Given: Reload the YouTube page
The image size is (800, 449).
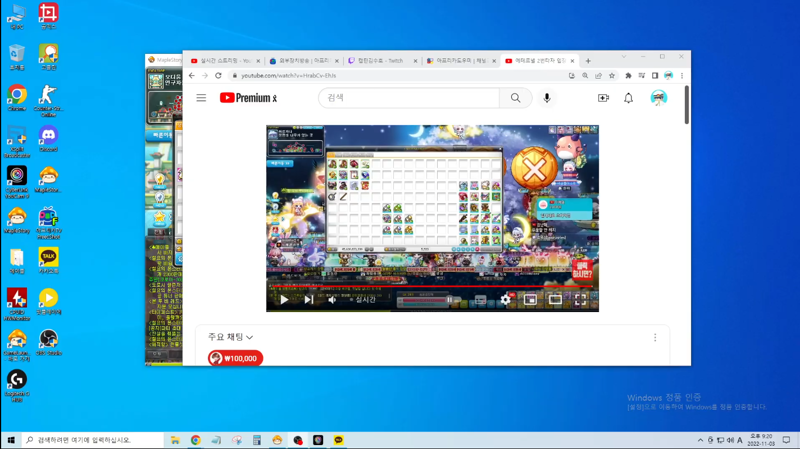Looking at the screenshot, I should coord(218,76).
